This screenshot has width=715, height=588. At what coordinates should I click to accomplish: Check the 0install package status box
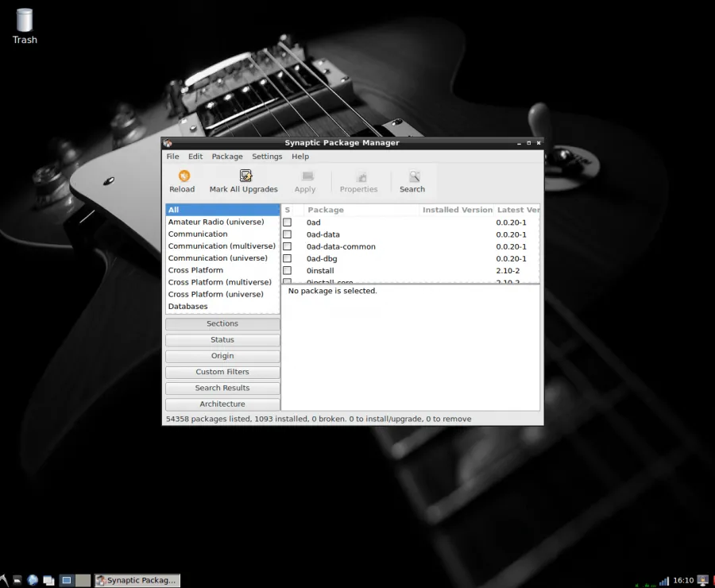click(288, 271)
